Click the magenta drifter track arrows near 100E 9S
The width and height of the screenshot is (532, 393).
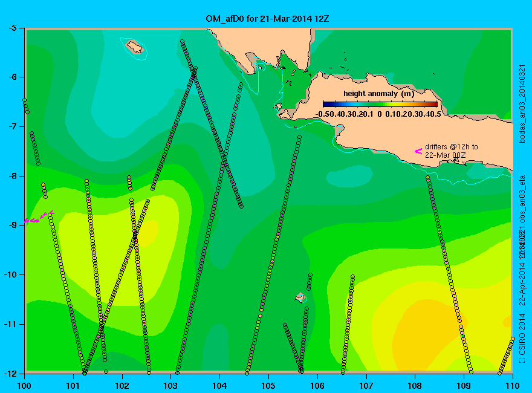39,217
